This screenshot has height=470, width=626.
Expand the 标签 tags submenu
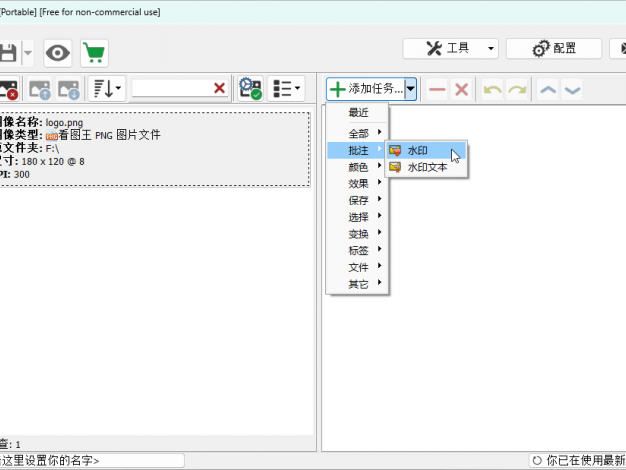click(357, 251)
